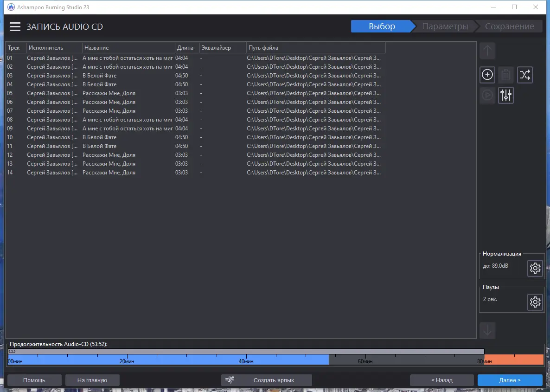Sort by the Трек column header

coord(16,48)
